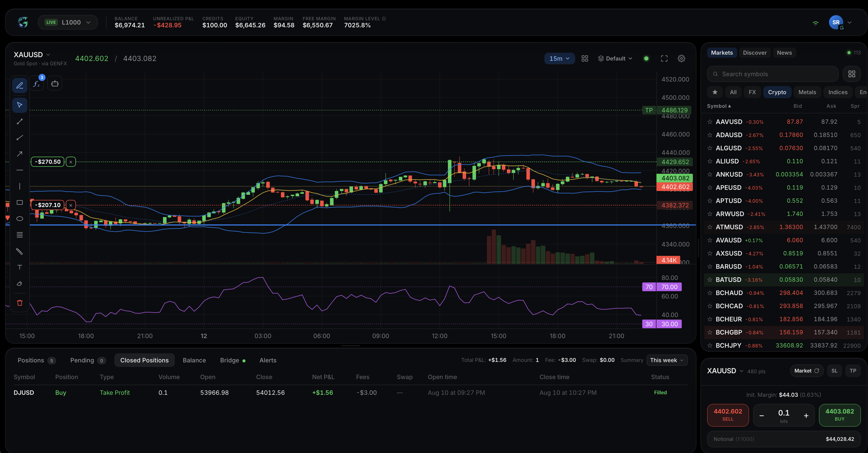This screenshot has height=453, width=868.
Task: Star the BCHGBP symbol
Action: [710, 332]
